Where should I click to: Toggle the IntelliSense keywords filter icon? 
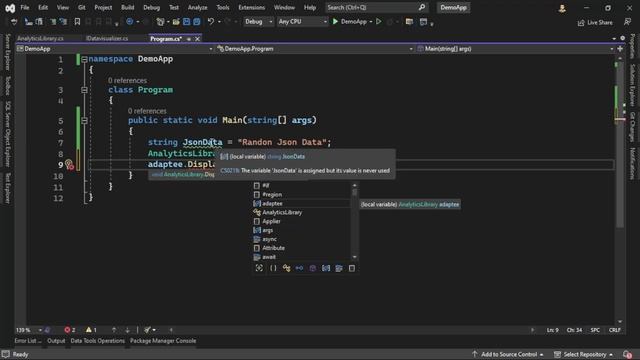339,268
